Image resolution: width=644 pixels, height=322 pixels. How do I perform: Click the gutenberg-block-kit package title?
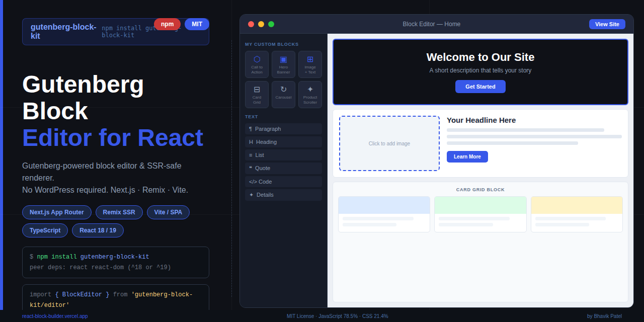(x=63, y=32)
